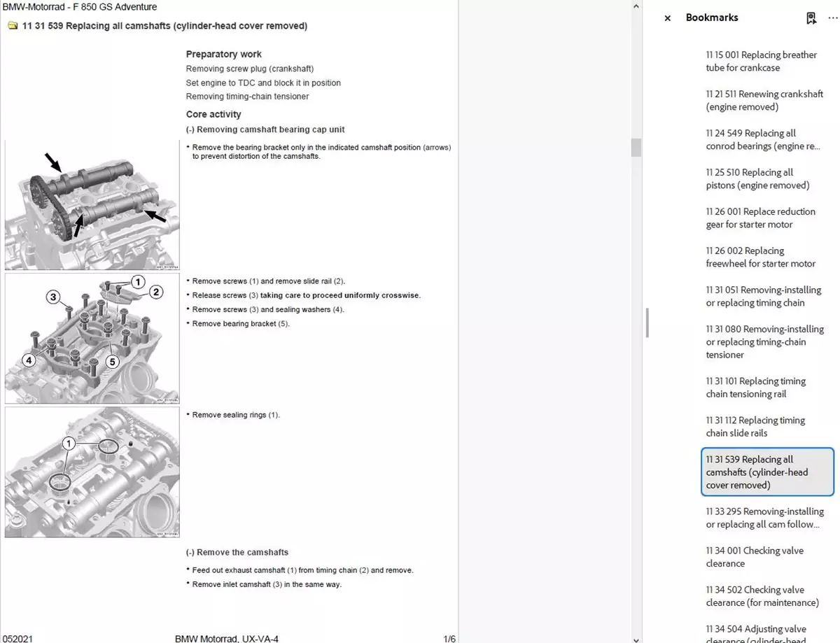The height and width of the screenshot is (643, 840).
Task: Click the document scrollbar down arrow
Action: (x=636, y=637)
